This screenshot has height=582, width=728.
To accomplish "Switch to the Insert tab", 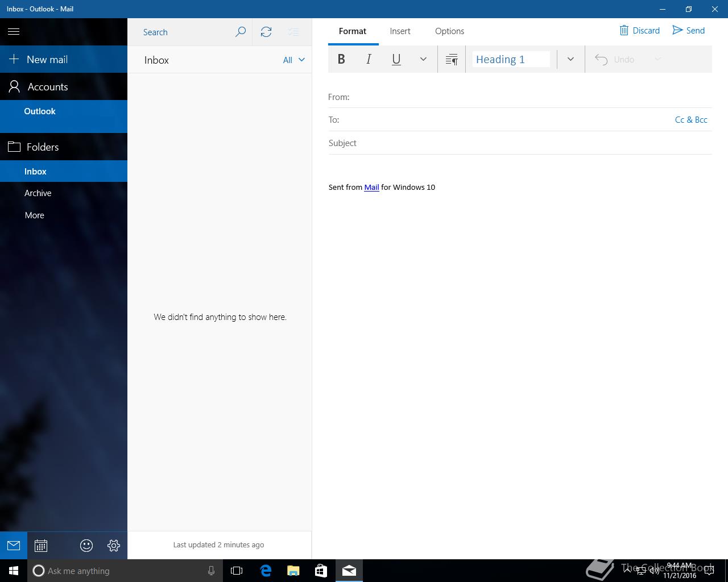I will pos(400,31).
